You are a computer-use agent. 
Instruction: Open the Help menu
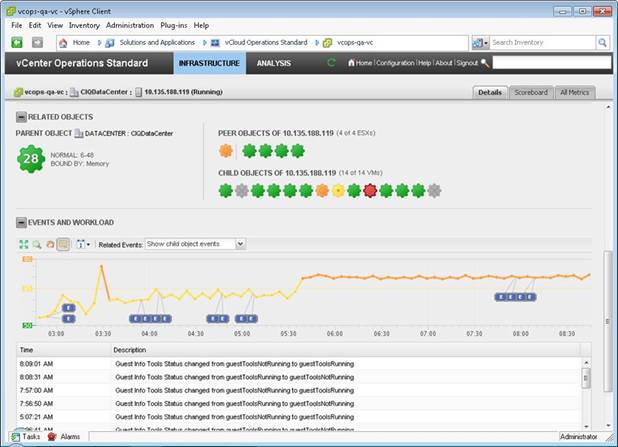tap(201, 25)
